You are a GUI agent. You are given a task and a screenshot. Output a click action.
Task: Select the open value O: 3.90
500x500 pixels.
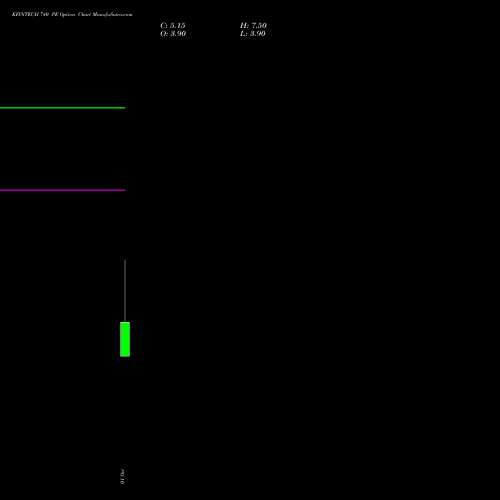click(x=173, y=34)
